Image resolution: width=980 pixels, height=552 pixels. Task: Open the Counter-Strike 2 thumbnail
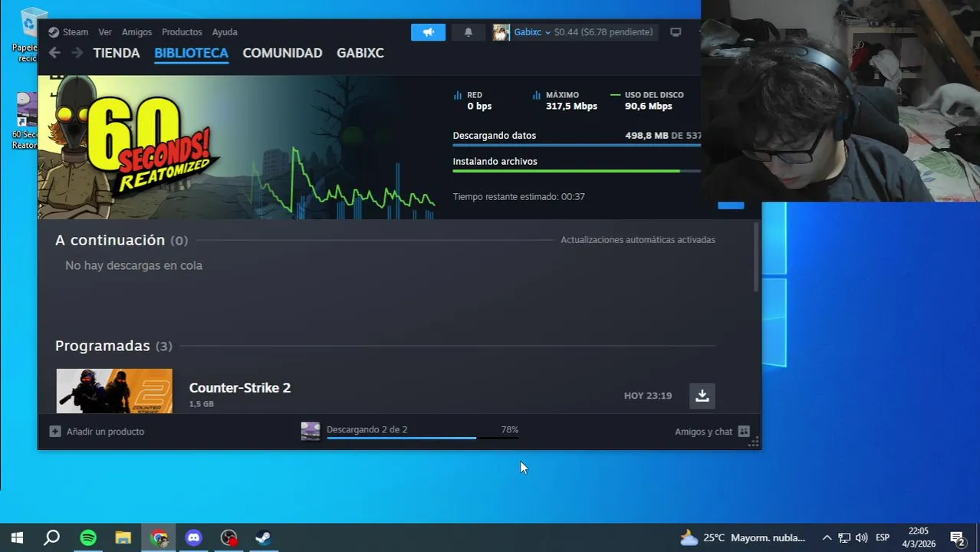(x=114, y=391)
